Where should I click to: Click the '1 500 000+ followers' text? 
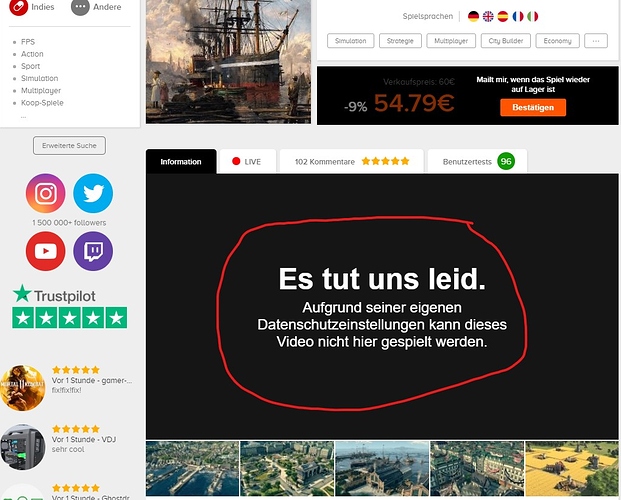click(x=69, y=223)
